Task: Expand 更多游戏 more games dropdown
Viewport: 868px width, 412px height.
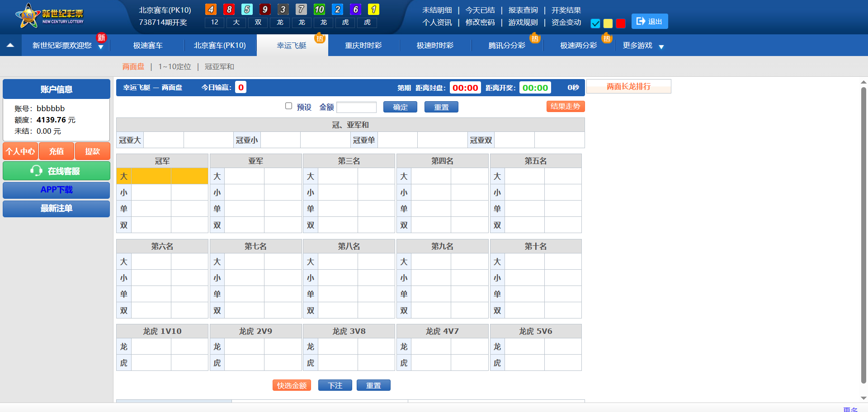Action: pyautogui.click(x=643, y=46)
